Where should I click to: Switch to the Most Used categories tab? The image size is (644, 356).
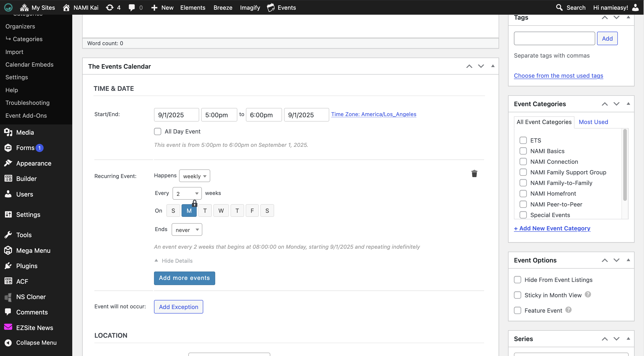click(593, 122)
